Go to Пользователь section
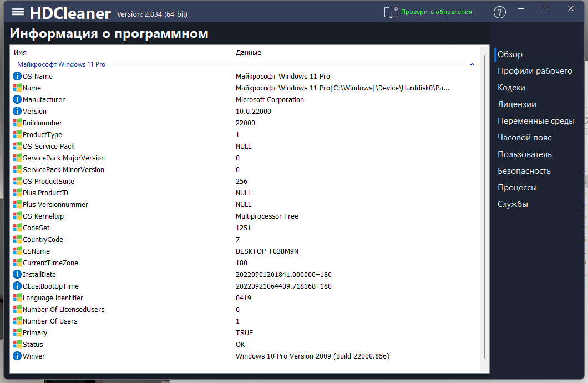588x383 pixels. click(x=525, y=154)
